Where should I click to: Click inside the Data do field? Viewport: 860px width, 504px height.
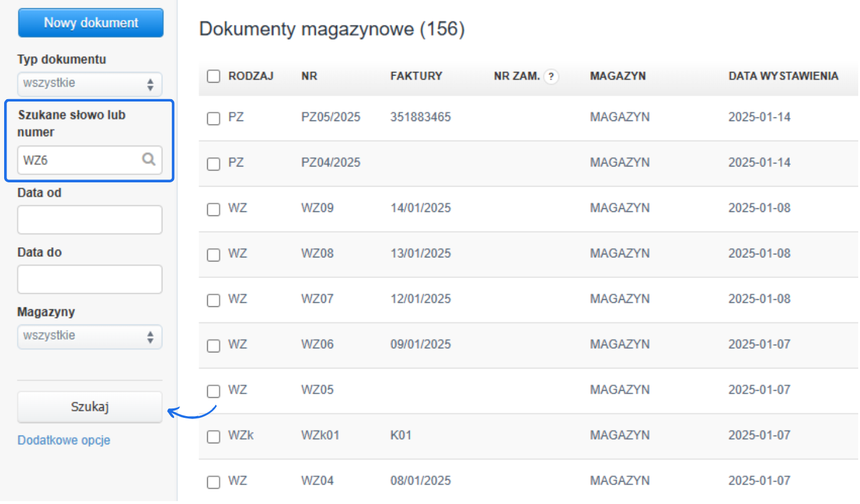click(x=89, y=279)
